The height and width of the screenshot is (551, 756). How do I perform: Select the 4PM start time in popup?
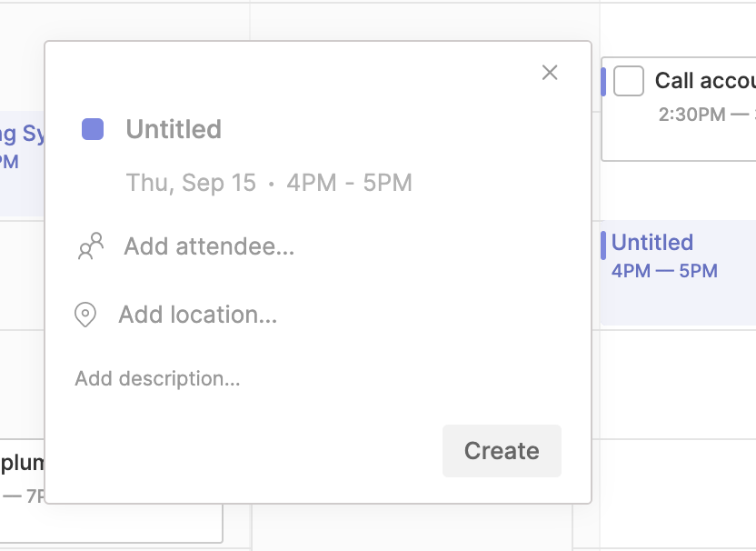click(308, 183)
